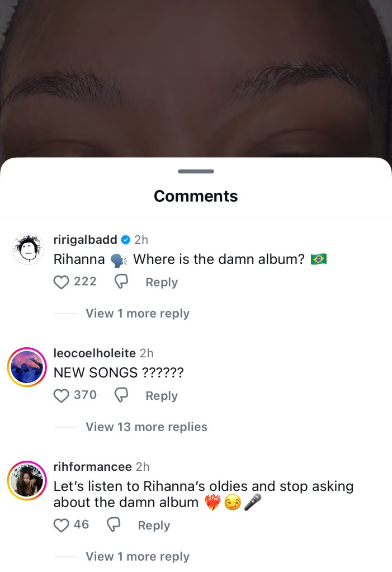
Task: Tap thumbs down on leocoelholeite's comment
Action: click(x=121, y=395)
